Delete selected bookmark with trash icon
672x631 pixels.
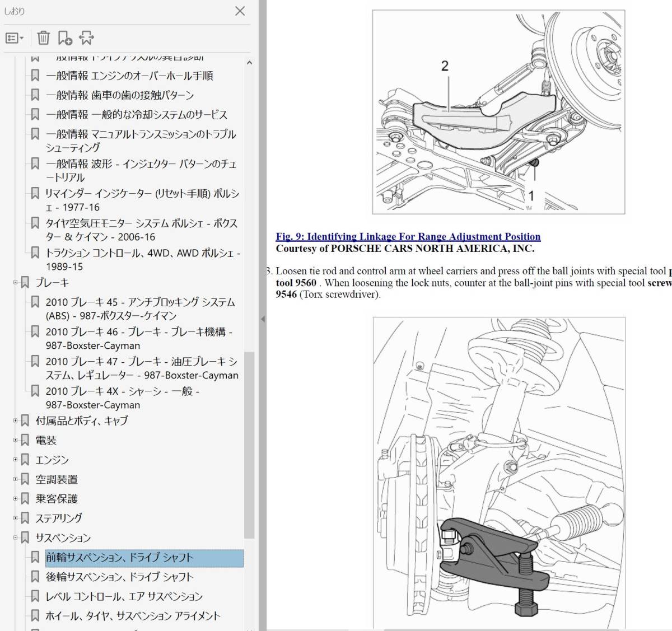pyautogui.click(x=43, y=38)
